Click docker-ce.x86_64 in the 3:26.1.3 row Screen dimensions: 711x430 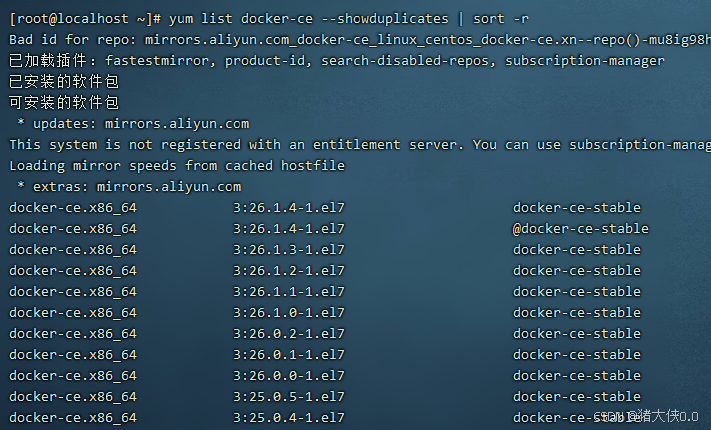pyautogui.click(x=73, y=250)
